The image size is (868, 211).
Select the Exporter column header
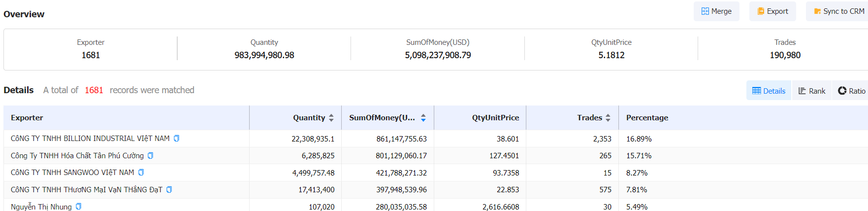[x=27, y=118]
